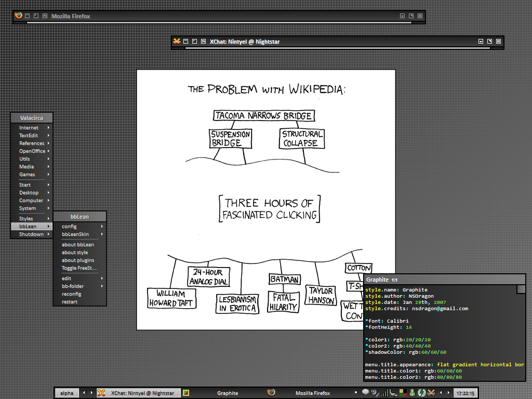Select the highlighted bbLean entry in Valacirca menu
The width and height of the screenshot is (532, 399).
coord(32,227)
